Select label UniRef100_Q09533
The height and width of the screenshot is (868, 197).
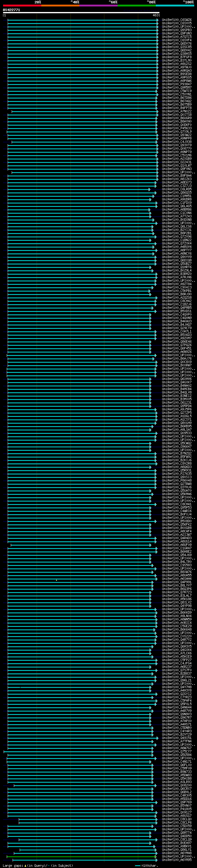pyautogui.click(x=176, y=433)
